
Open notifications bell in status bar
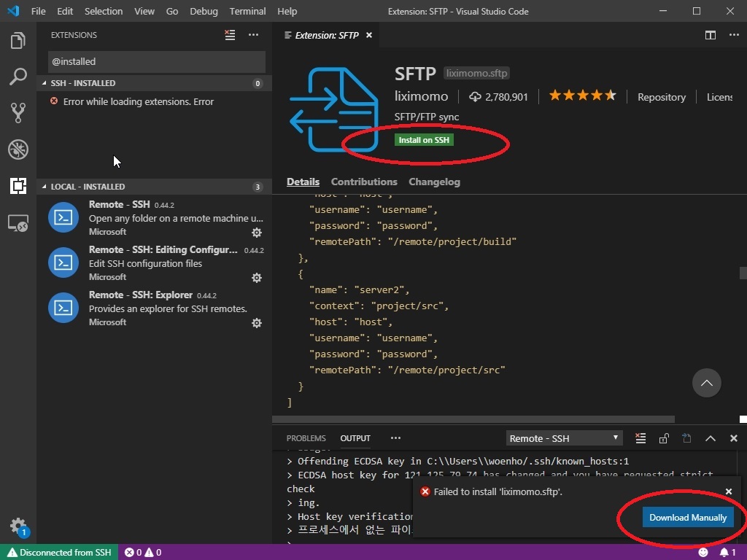click(727, 553)
